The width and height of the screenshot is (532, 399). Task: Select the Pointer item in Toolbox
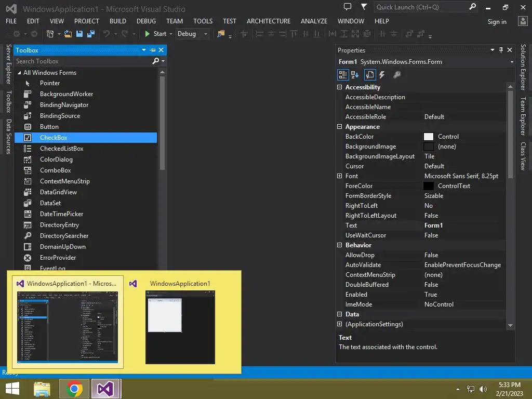pos(86,83)
